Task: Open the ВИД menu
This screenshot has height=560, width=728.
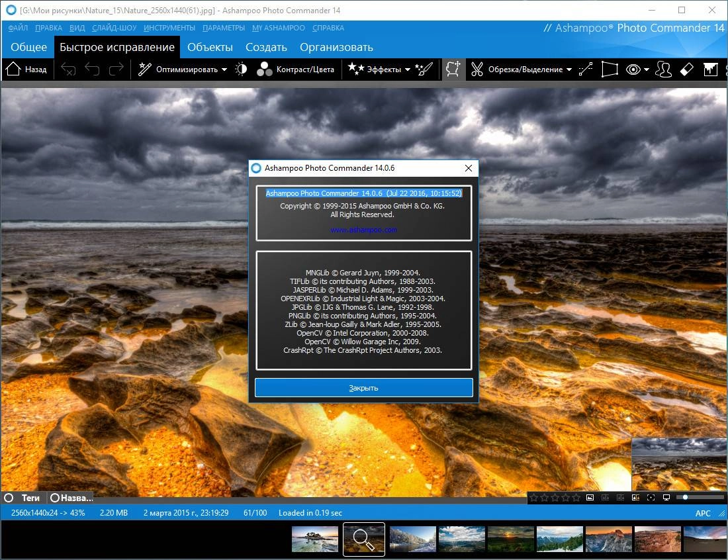Action: (x=77, y=28)
